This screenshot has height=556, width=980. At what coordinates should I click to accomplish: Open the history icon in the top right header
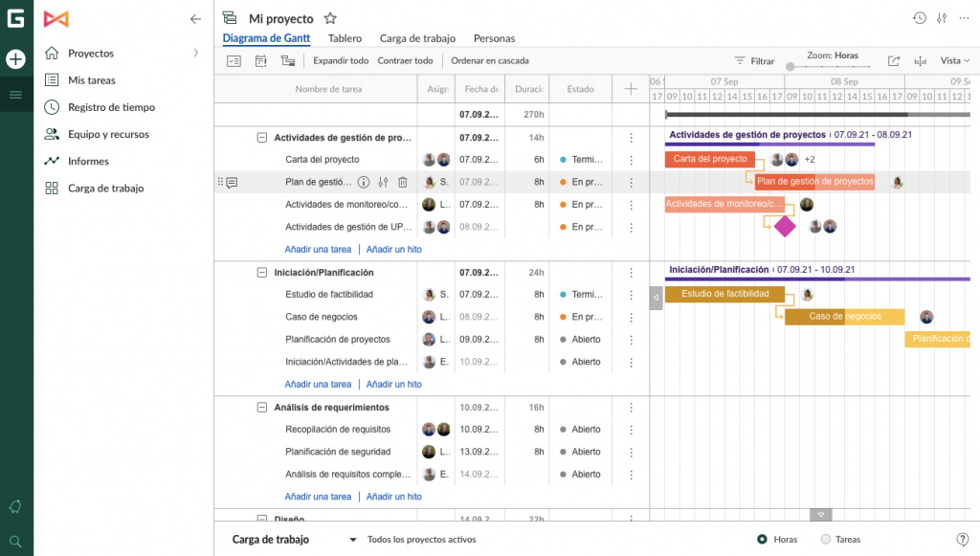click(x=920, y=17)
